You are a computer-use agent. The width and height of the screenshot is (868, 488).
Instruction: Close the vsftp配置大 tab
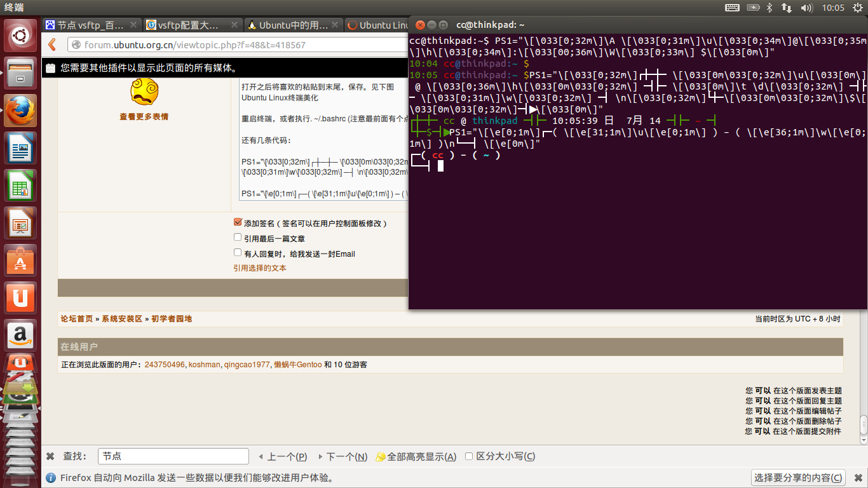234,25
